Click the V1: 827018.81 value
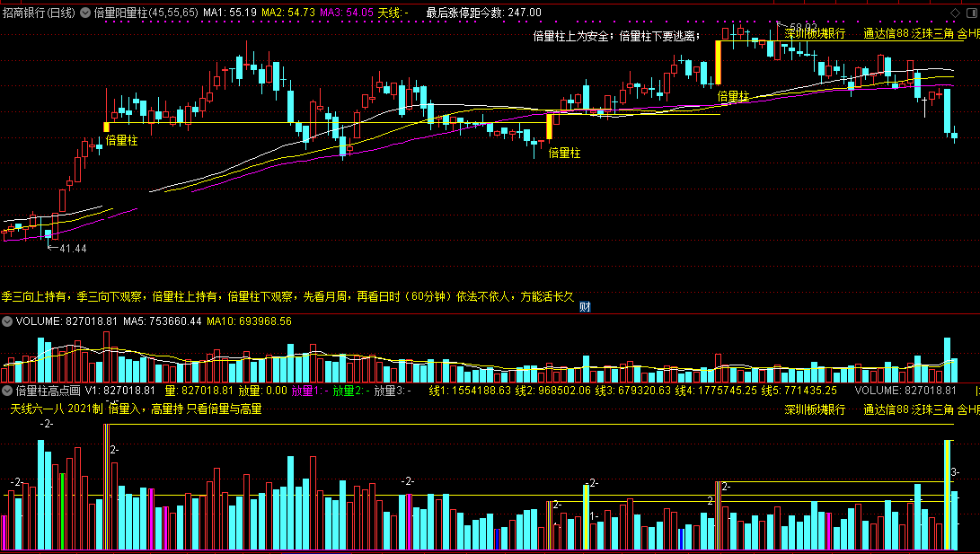 tap(120, 391)
